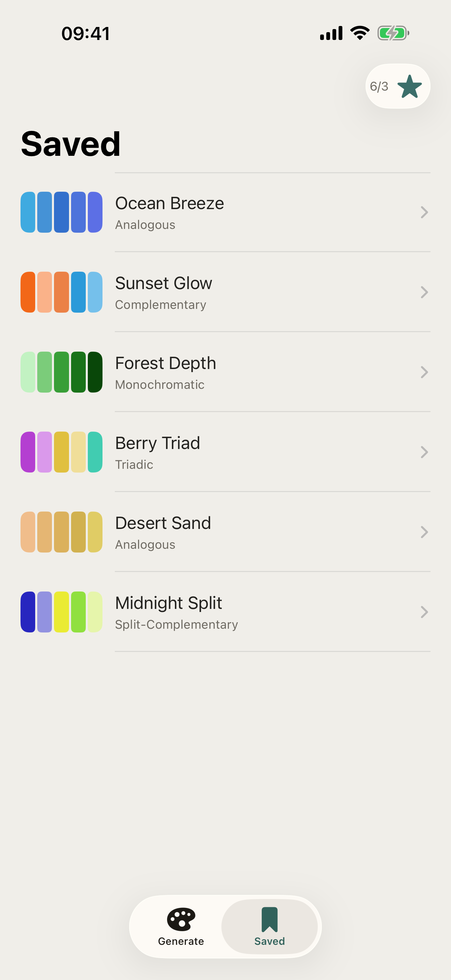Open the Midnight Split palette entry
Viewport: 451px width, 980px height.
pyautogui.click(x=225, y=612)
